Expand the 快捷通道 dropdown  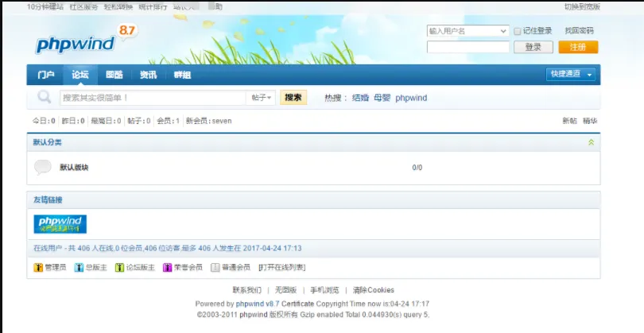[x=571, y=75]
